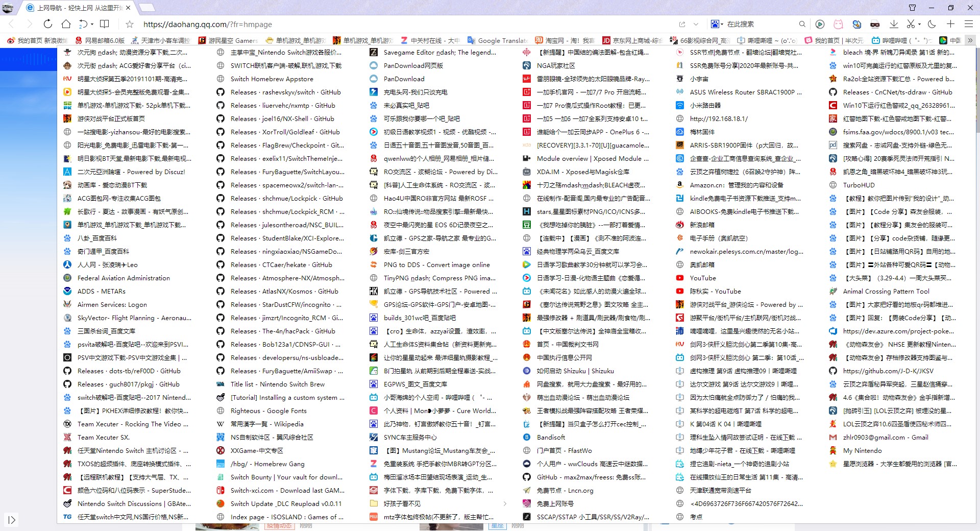Click the browser avatar in top-left corner
This screenshot has height=531, width=980.
(8, 8)
